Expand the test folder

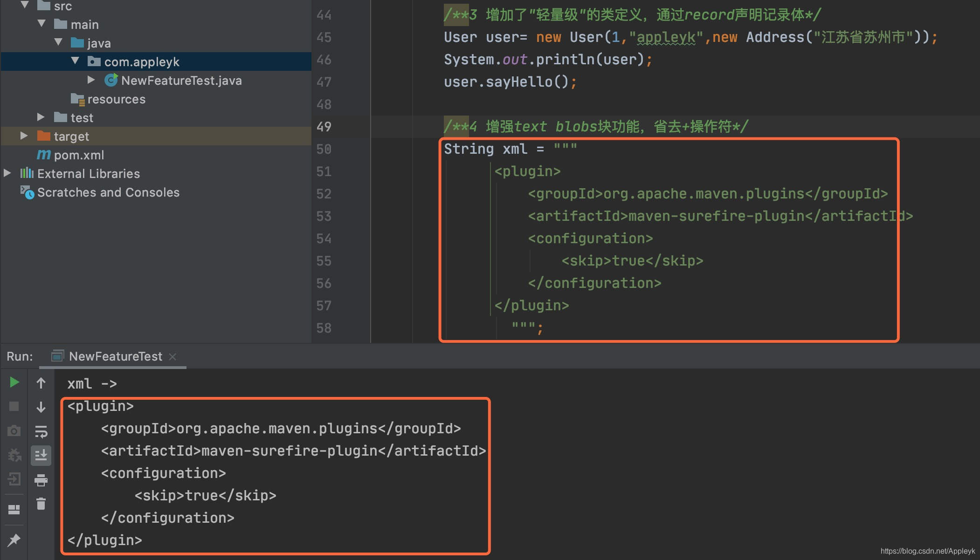[x=41, y=117]
